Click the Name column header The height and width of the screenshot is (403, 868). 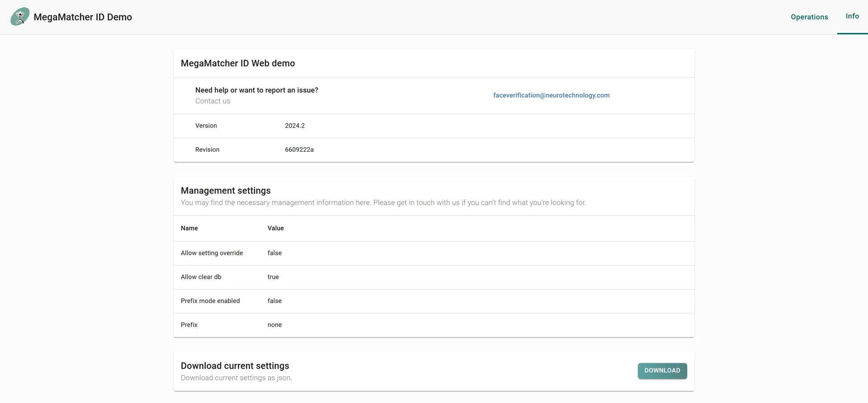(189, 228)
